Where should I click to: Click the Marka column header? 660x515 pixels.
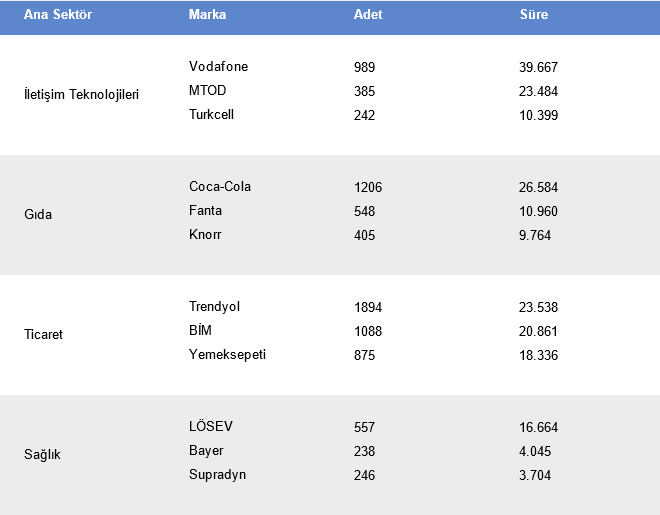tap(207, 16)
